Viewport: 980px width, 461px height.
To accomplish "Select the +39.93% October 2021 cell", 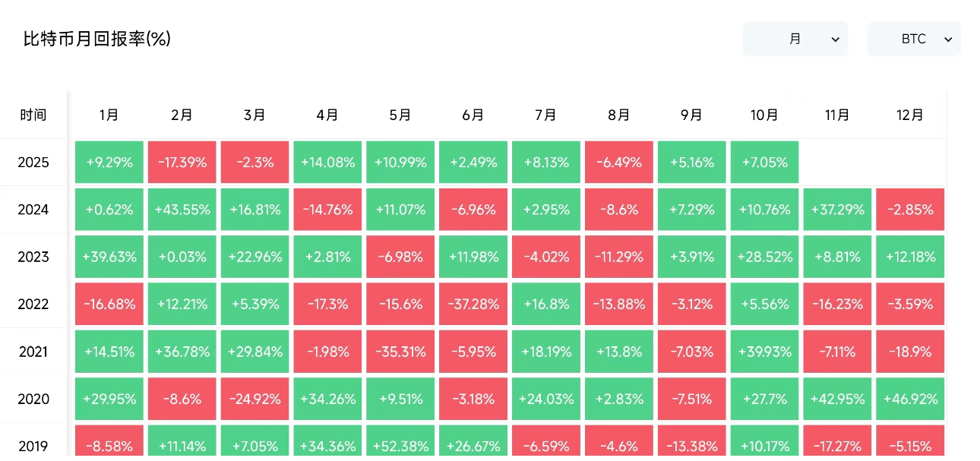I will click(x=764, y=352).
